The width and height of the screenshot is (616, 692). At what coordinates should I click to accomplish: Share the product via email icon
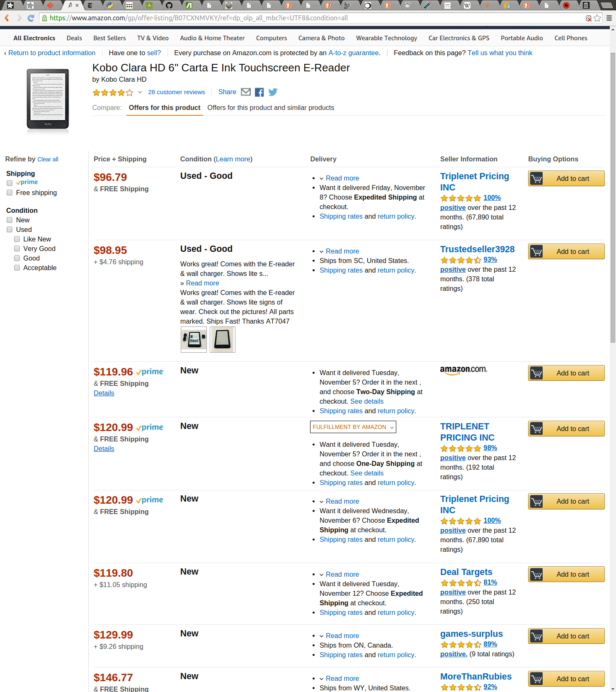[x=246, y=92]
